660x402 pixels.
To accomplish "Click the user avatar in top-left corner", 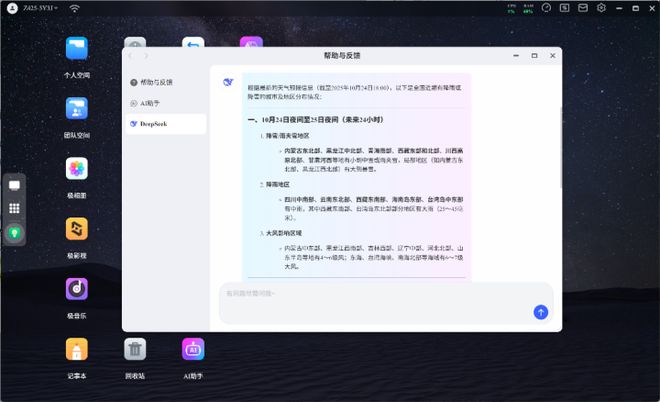I will 11,9.
